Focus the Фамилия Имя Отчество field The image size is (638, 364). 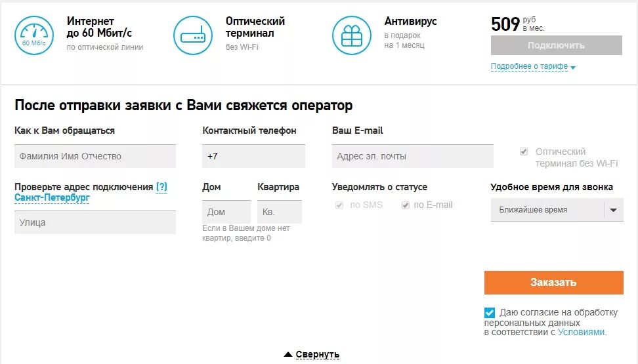[95, 156]
